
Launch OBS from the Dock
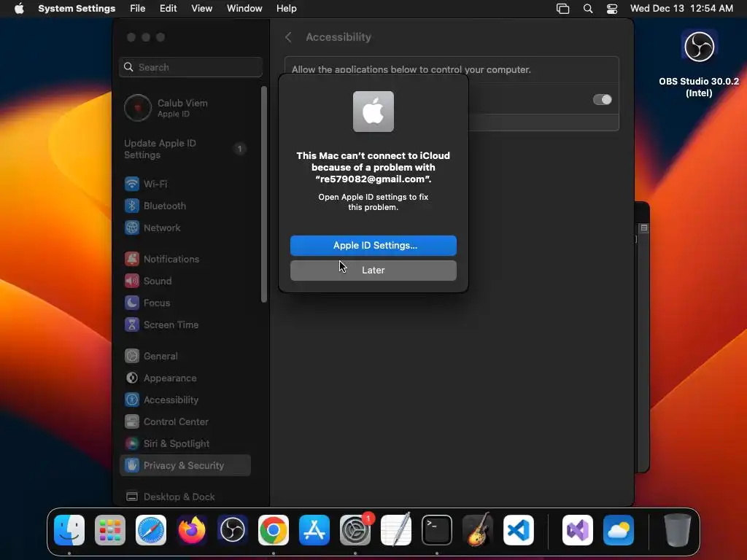[x=233, y=530]
